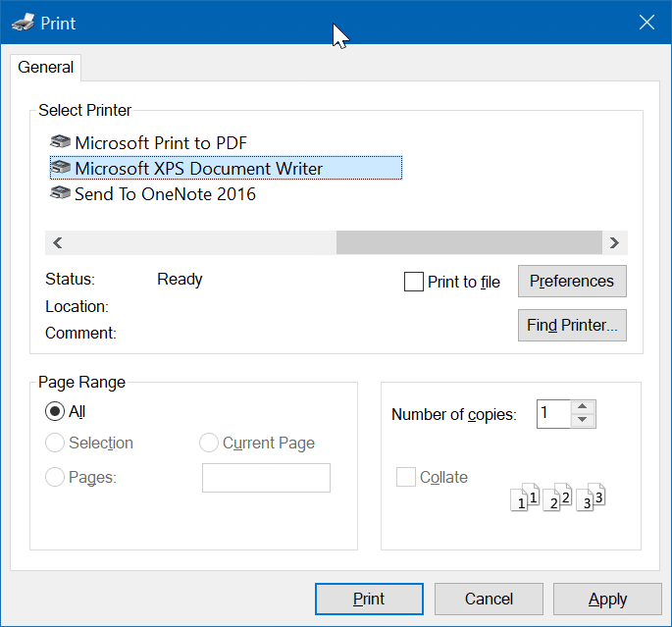Image resolution: width=672 pixels, height=627 pixels.
Task: Click the Find Printer... button
Action: pyautogui.click(x=572, y=326)
